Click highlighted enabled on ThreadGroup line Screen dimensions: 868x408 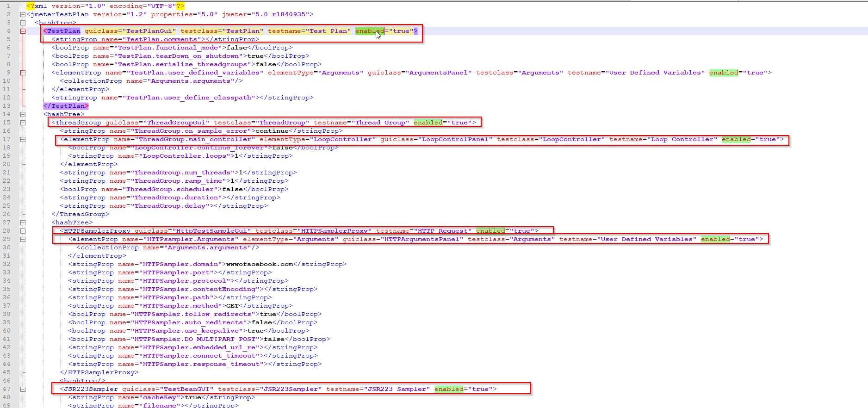428,123
